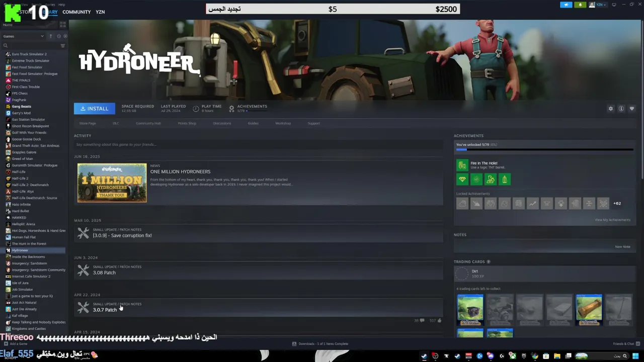The height and width of the screenshot is (362, 644).
Task: Click the green notifications bell icon
Action: point(580,5)
